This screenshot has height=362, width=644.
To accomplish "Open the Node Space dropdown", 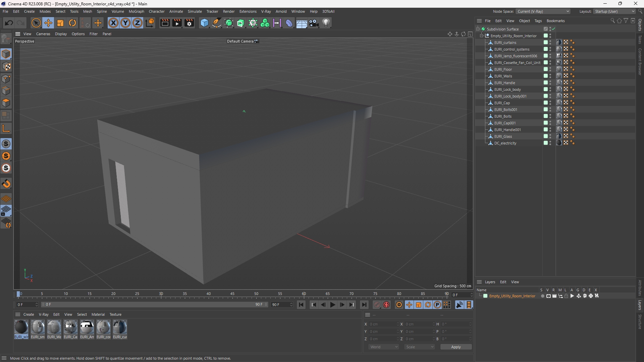I will 543,11.
